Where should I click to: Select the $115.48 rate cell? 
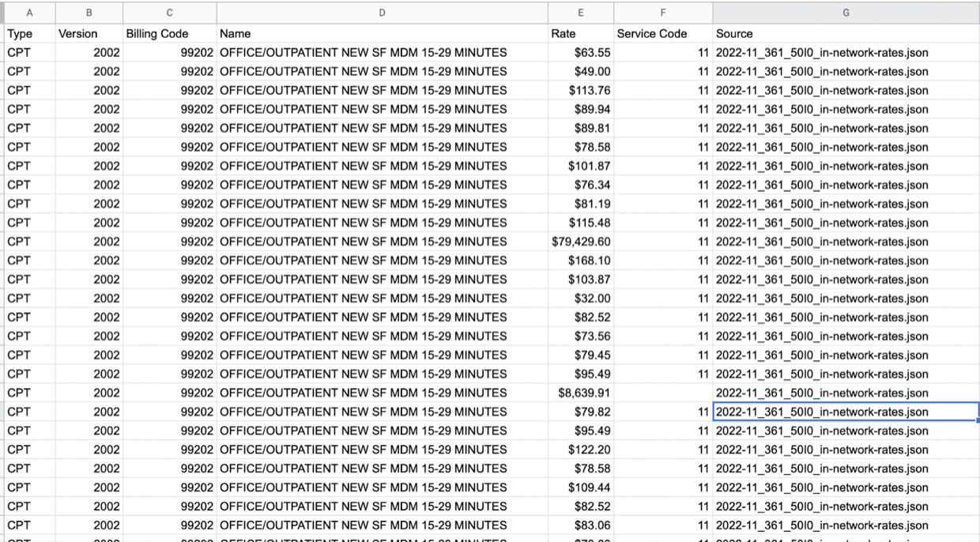(x=581, y=223)
